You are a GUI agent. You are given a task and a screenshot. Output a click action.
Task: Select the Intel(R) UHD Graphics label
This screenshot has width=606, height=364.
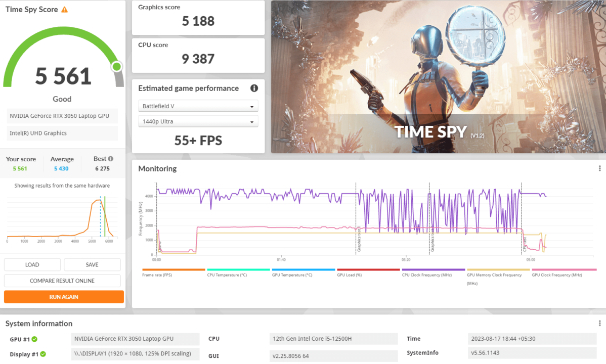(x=62, y=133)
